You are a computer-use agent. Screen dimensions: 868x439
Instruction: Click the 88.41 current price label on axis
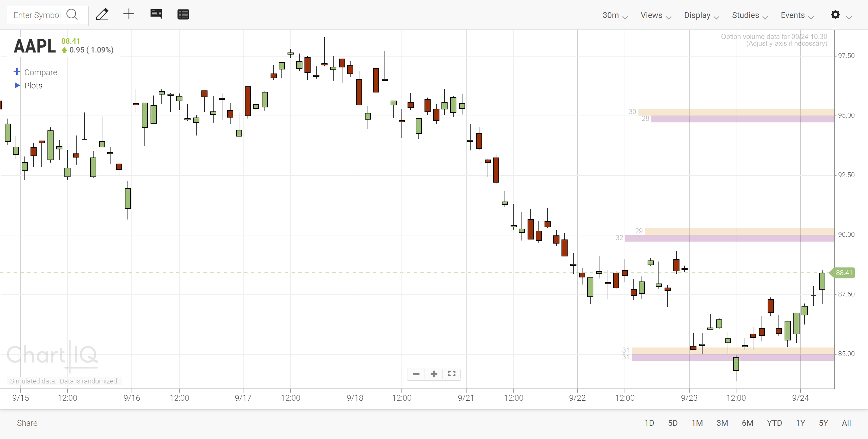842,273
